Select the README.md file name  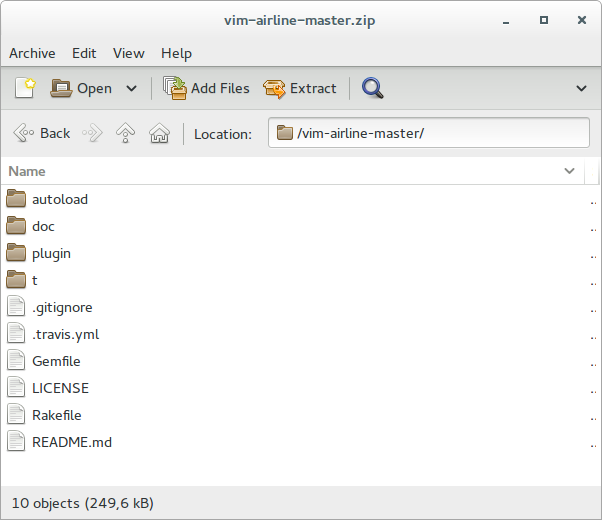(x=72, y=442)
